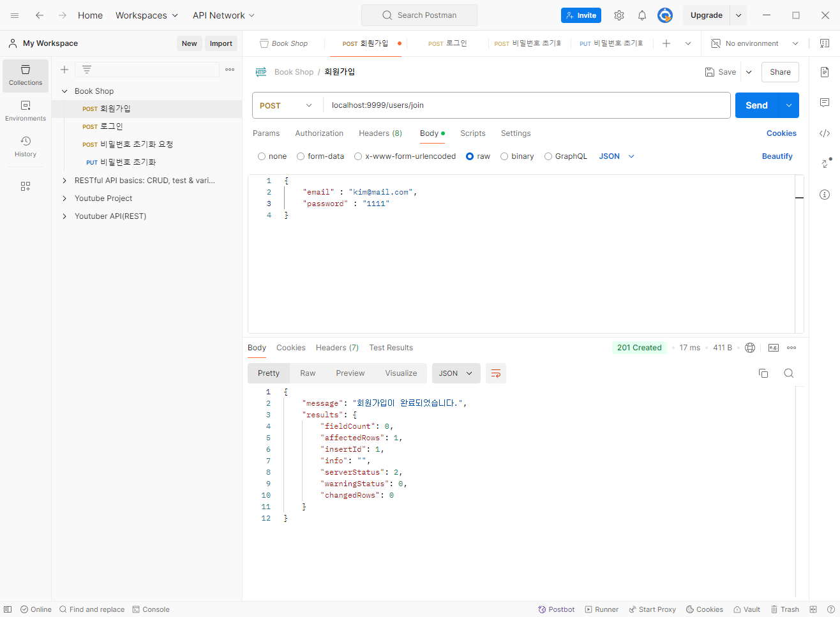This screenshot has width=840, height=617.
Task: Open the comments icon in right sidebar
Action: (x=825, y=103)
